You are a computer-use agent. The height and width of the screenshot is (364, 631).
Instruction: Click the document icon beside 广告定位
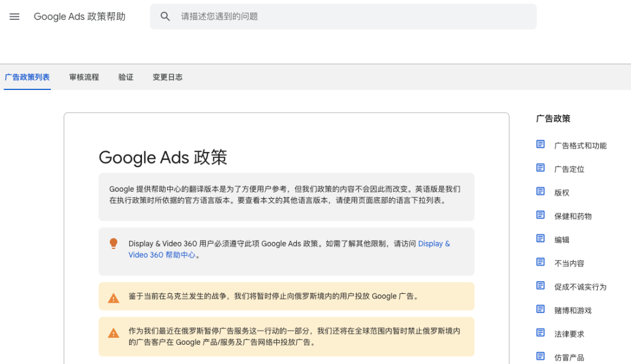[x=540, y=168]
